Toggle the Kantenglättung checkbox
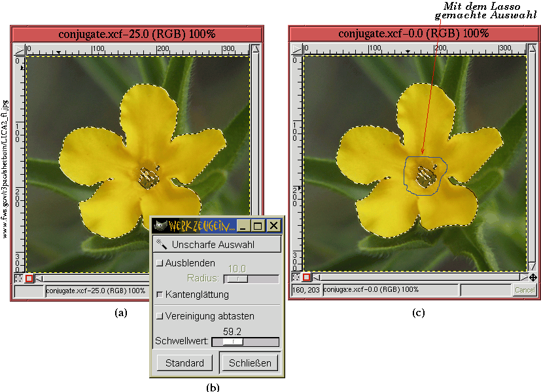This screenshot has width=541, height=392. coord(160,294)
